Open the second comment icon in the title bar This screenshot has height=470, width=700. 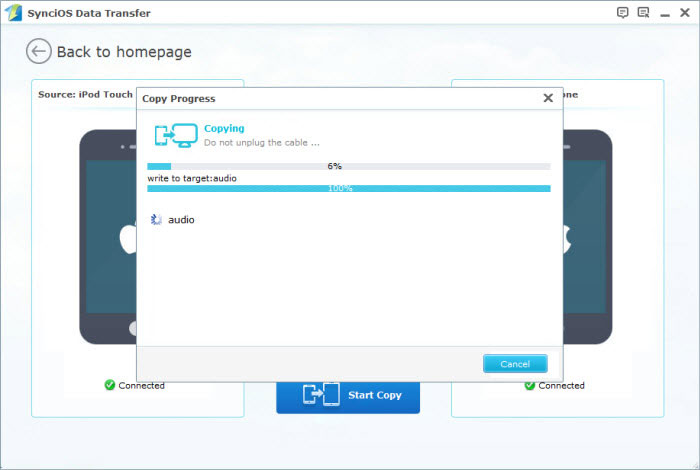(x=643, y=12)
